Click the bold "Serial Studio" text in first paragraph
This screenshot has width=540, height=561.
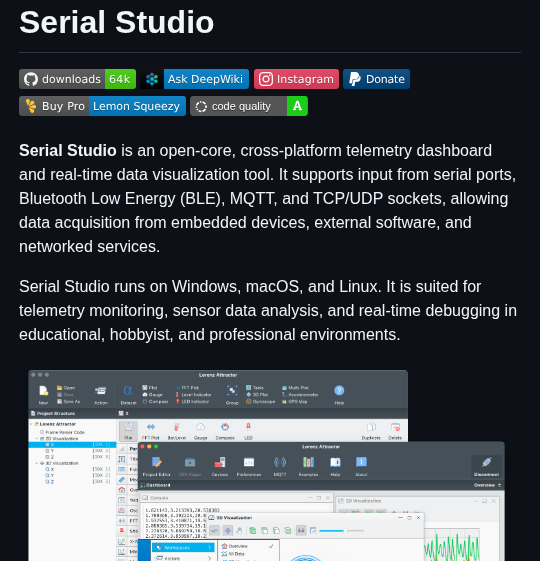click(68, 150)
